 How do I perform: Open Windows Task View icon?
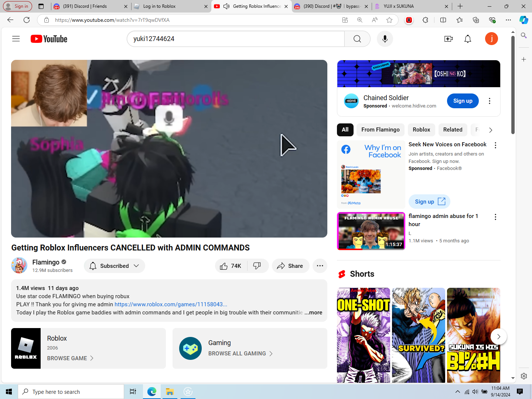(x=133, y=392)
